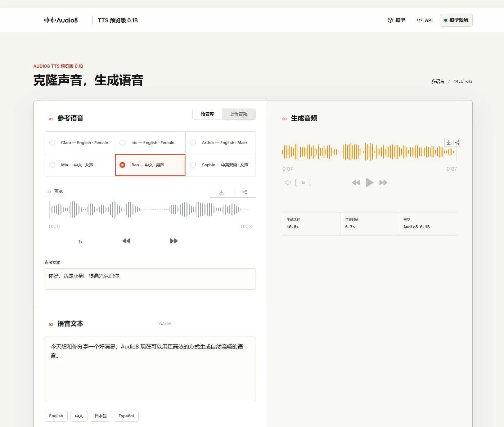Click the 预览 music note label
The image size is (504, 427).
[x=55, y=192]
